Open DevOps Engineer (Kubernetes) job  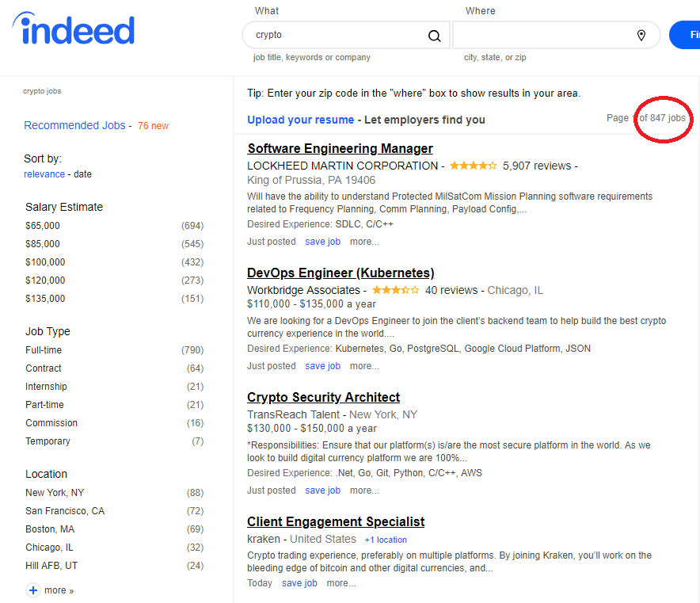[340, 273]
